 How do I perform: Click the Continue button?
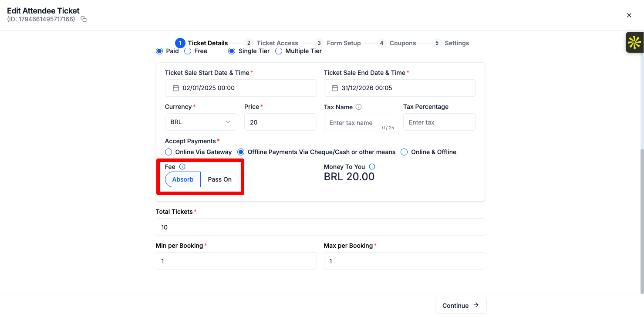(461, 306)
